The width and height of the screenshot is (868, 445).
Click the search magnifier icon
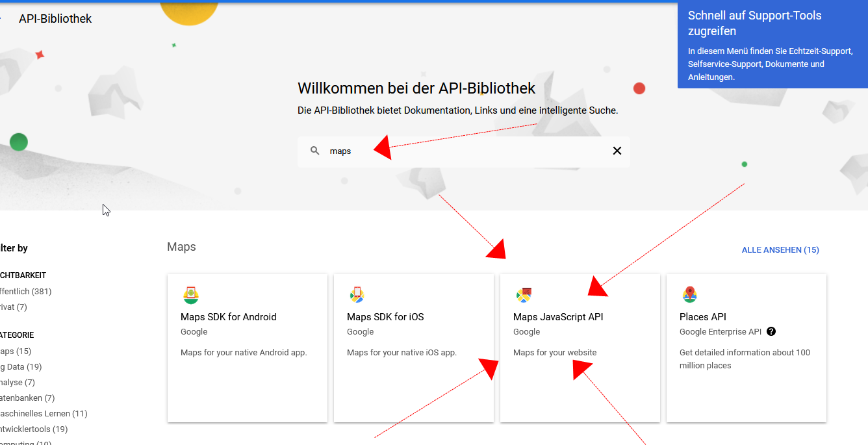coord(315,151)
